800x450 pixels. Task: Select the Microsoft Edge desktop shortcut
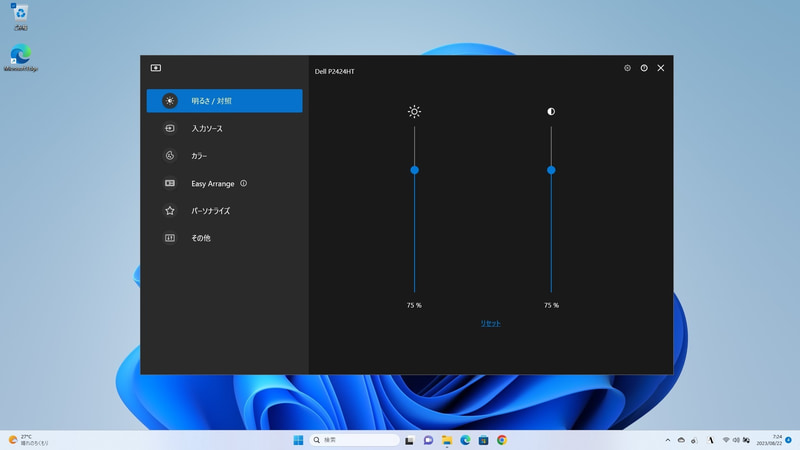pyautogui.click(x=20, y=58)
